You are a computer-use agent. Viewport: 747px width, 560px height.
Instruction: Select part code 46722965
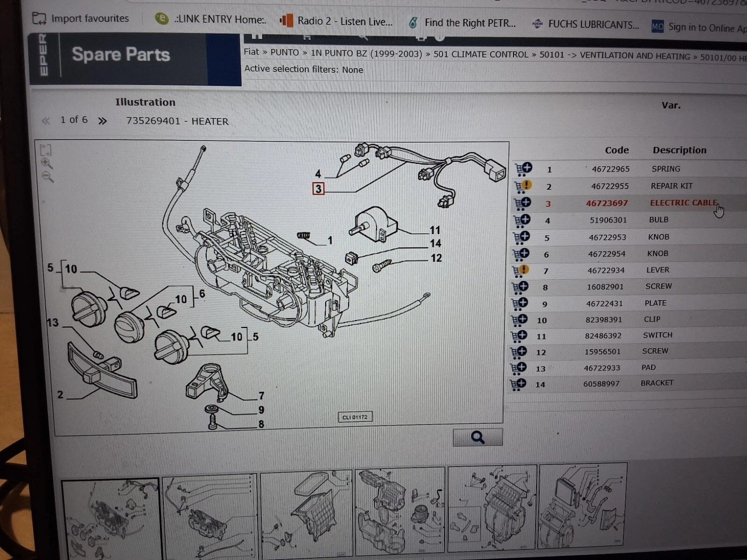(x=611, y=169)
